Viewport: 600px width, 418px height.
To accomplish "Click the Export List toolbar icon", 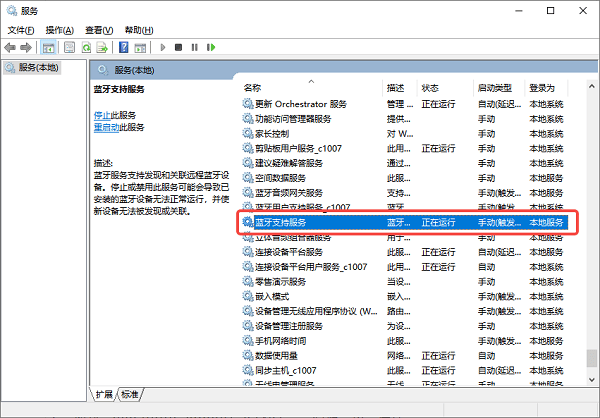I will pos(102,47).
